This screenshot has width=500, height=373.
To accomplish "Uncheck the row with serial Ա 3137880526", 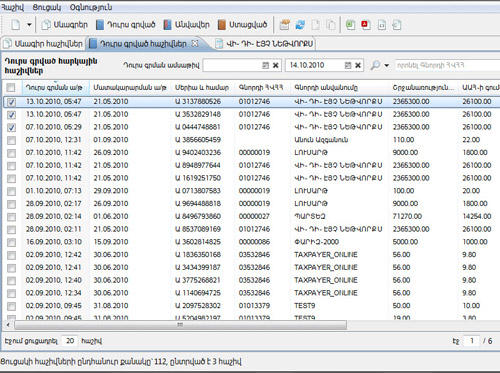I will (11, 102).
